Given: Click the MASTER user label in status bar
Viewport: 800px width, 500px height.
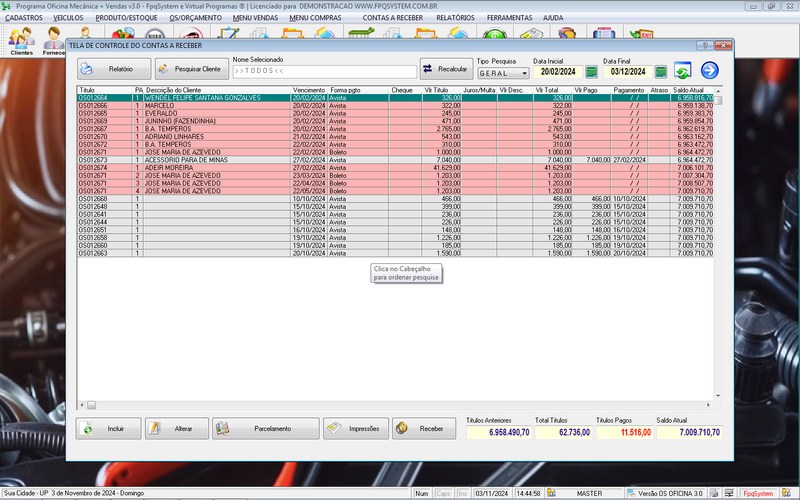Looking at the screenshot, I should click(x=589, y=493).
